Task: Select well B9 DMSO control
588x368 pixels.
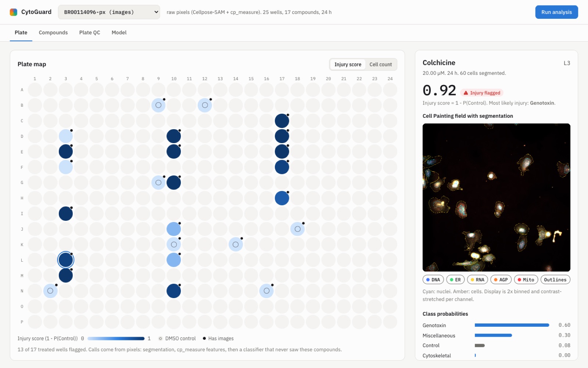Action: [158, 105]
